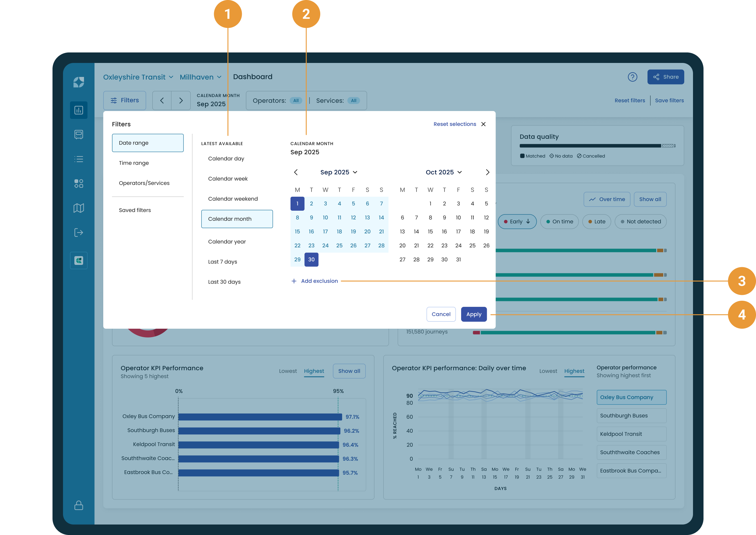Click the logout arrow sidebar icon
Image resolution: width=756 pixels, height=535 pixels.
click(x=78, y=233)
